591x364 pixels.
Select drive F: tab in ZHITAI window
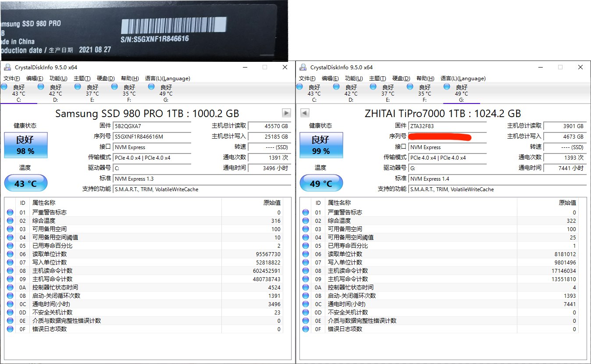click(424, 93)
